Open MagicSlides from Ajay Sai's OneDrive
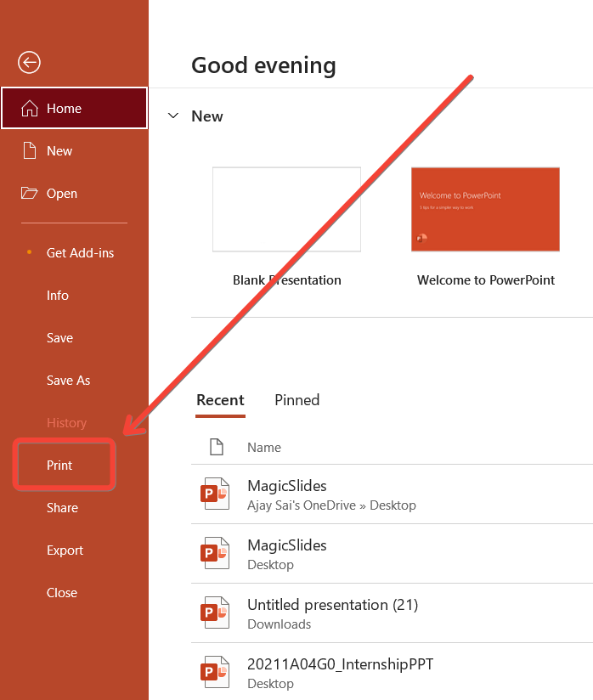The height and width of the screenshot is (700, 593). coord(392,494)
